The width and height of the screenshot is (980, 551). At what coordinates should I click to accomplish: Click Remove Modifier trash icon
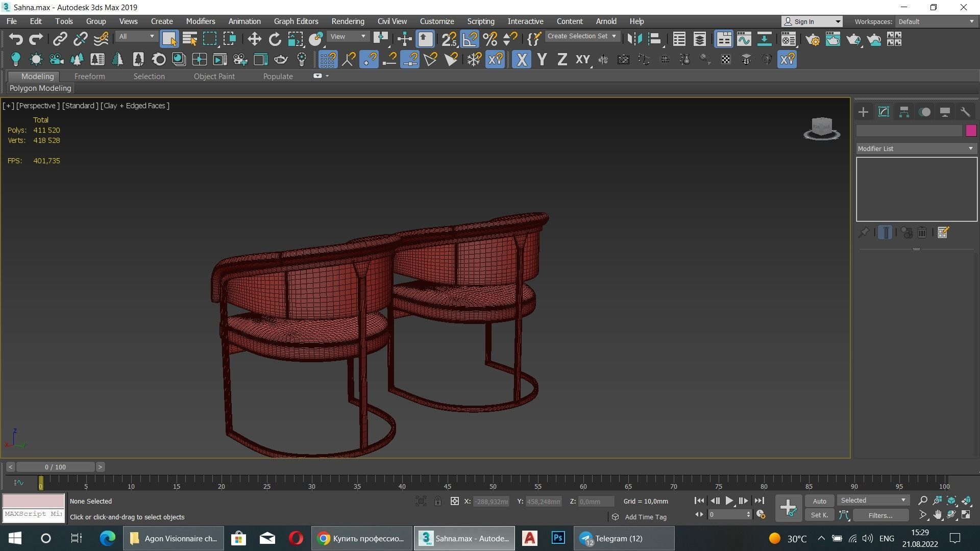tap(922, 233)
